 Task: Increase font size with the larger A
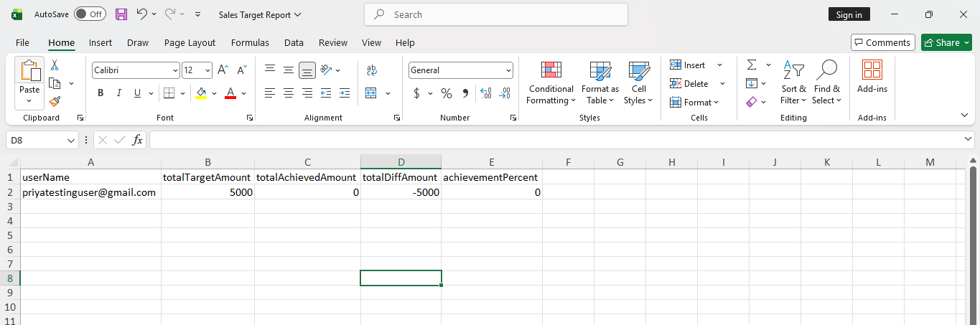click(223, 70)
